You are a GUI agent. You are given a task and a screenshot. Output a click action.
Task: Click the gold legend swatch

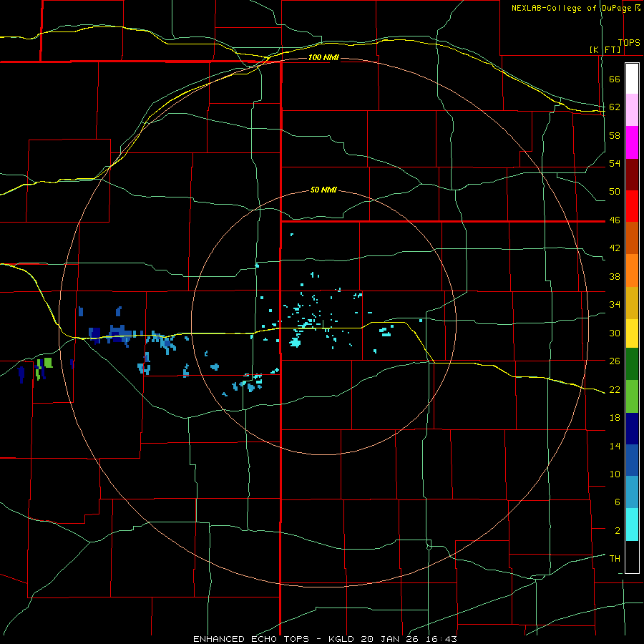click(x=632, y=303)
